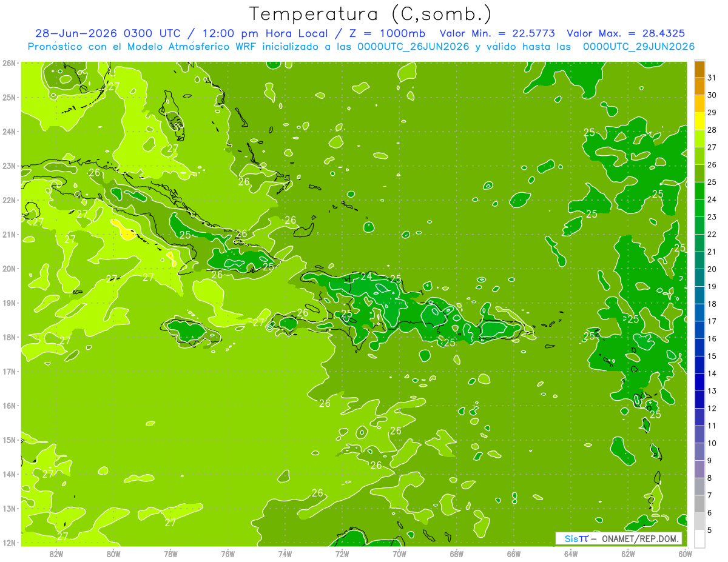
Task: Click the white swatch at the bottom of the color bar
Action: pos(699,538)
